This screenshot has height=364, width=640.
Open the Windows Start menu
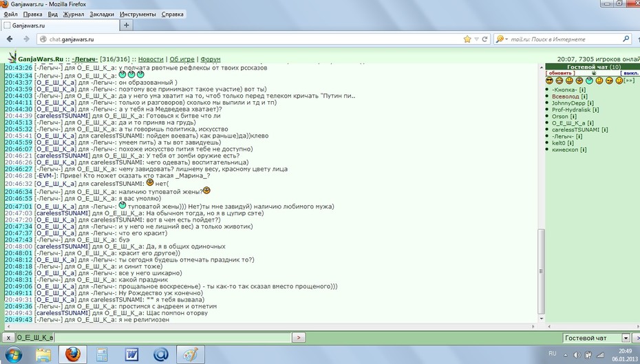(12, 354)
